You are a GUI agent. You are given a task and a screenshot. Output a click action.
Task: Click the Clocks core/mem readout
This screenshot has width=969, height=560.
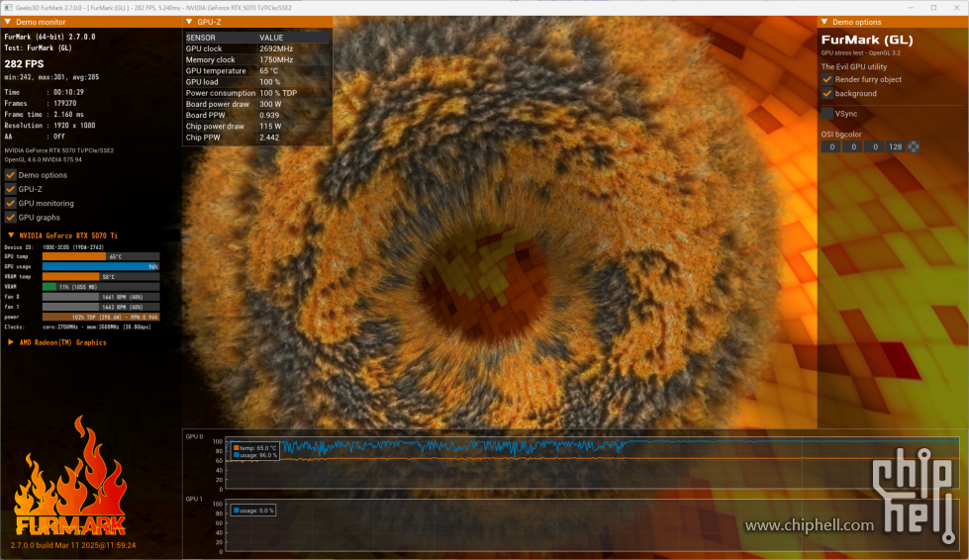[x=97, y=327]
